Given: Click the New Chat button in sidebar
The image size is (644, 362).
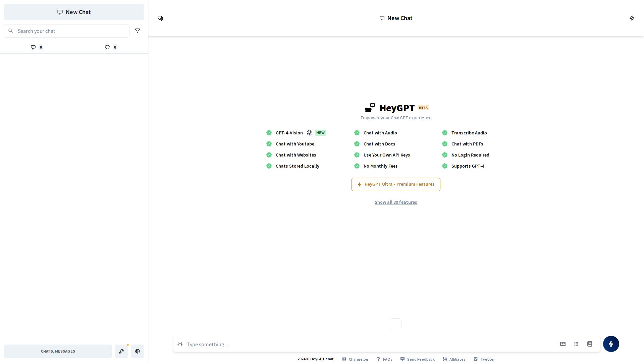Looking at the screenshot, I should click(74, 12).
